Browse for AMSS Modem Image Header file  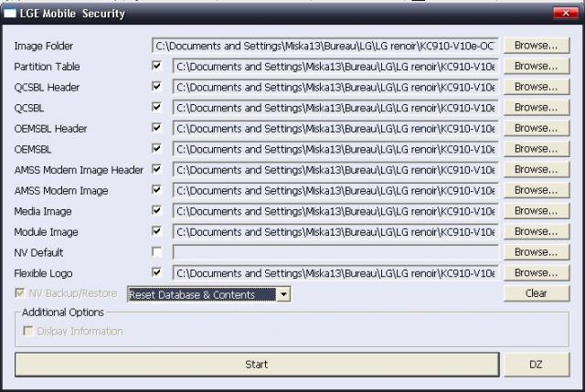pyautogui.click(x=537, y=170)
